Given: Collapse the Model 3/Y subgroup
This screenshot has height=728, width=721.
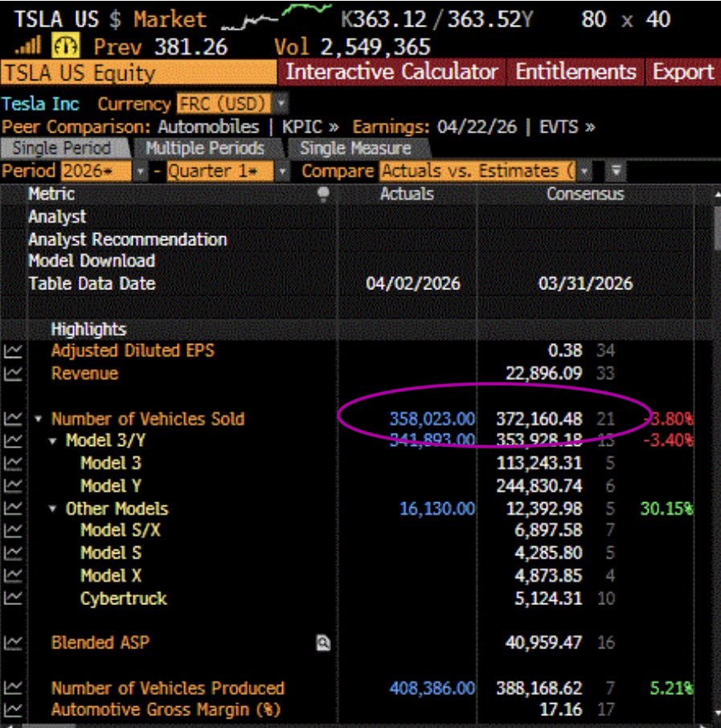Looking at the screenshot, I should 53,441.
